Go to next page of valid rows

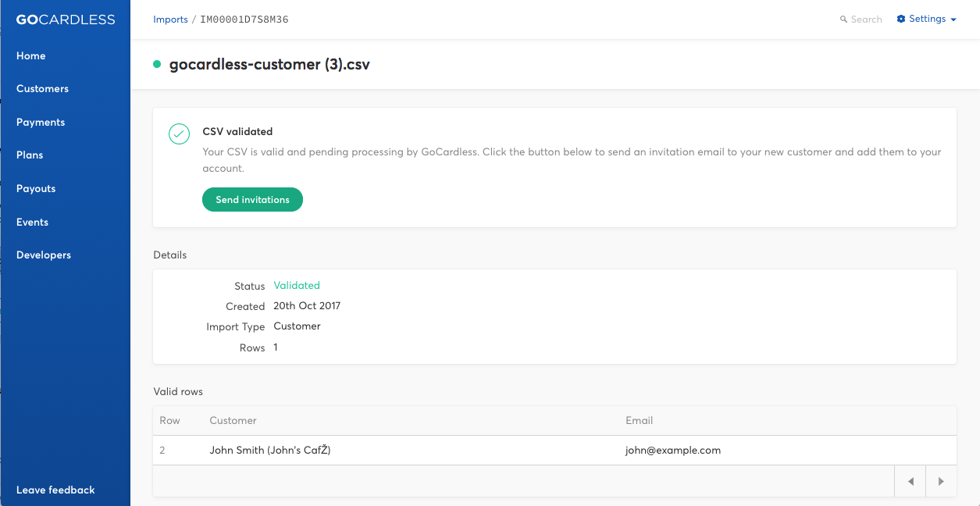941,482
